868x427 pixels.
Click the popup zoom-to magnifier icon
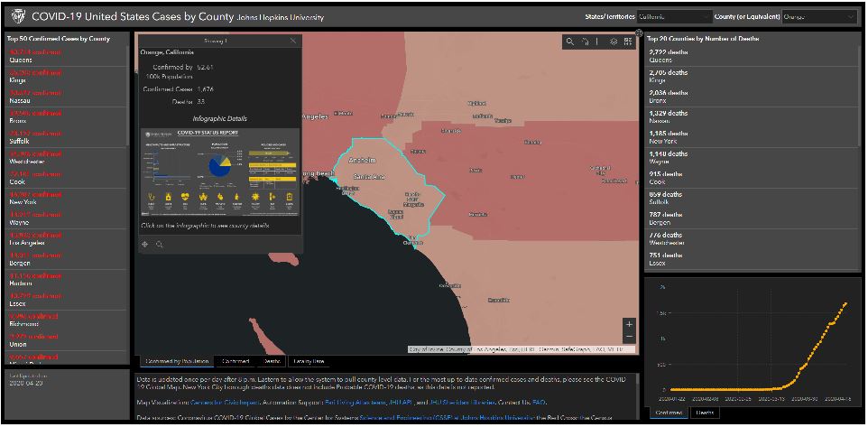point(160,244)
